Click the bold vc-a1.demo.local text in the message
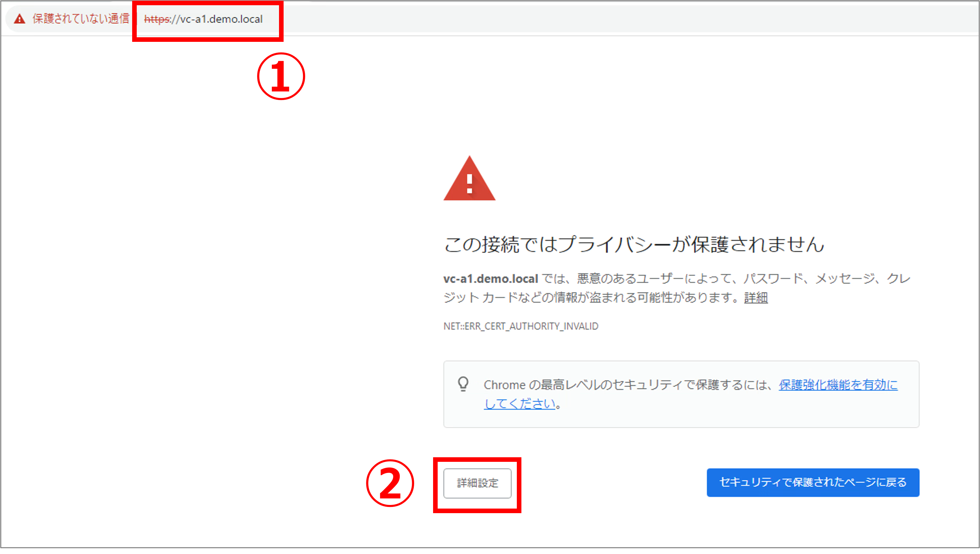 coord(491,278)
